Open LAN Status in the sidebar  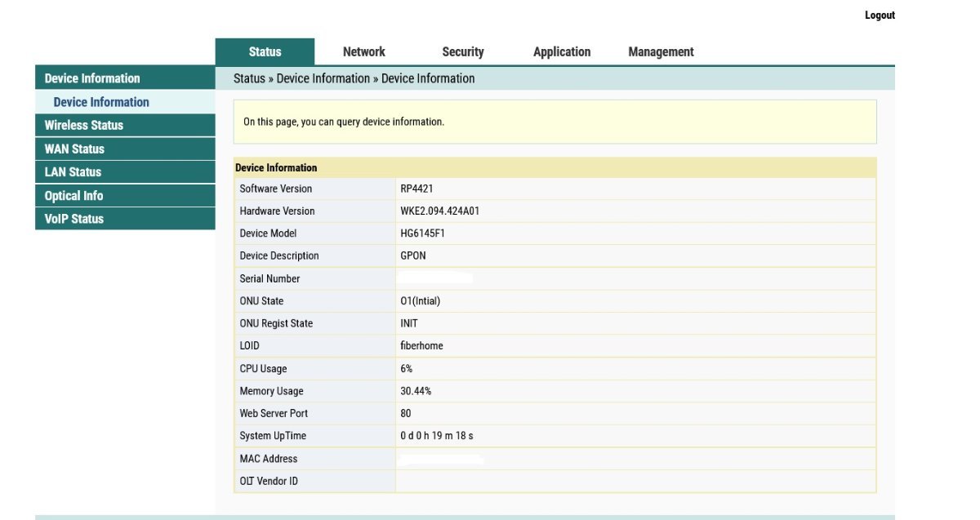click(73, 172)
